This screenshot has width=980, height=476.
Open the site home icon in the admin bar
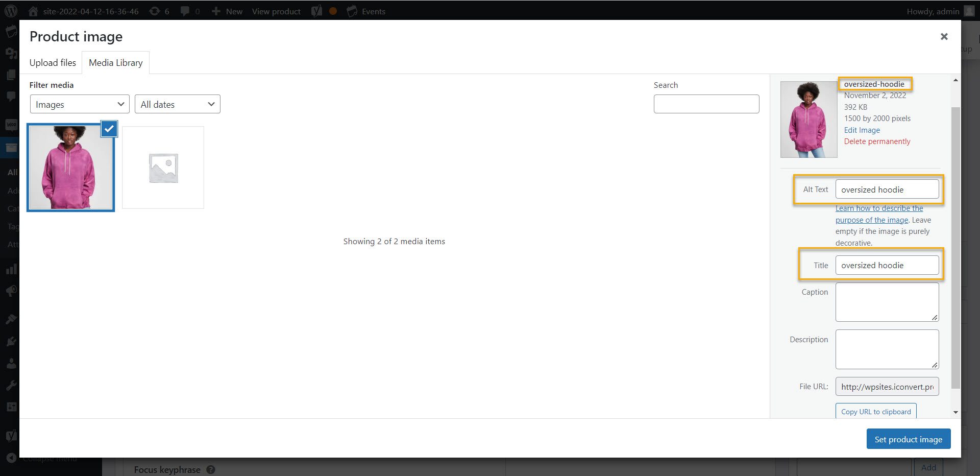coord(33,11)
